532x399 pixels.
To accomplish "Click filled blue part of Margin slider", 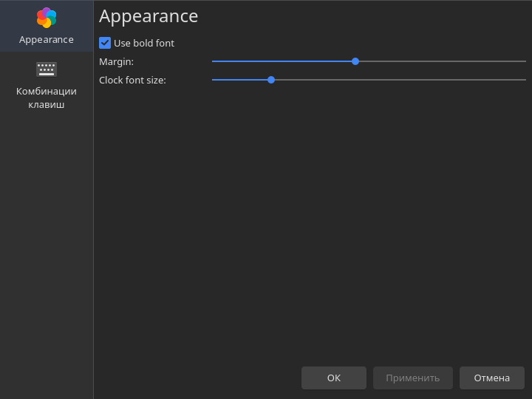I will tap(282, 61).
